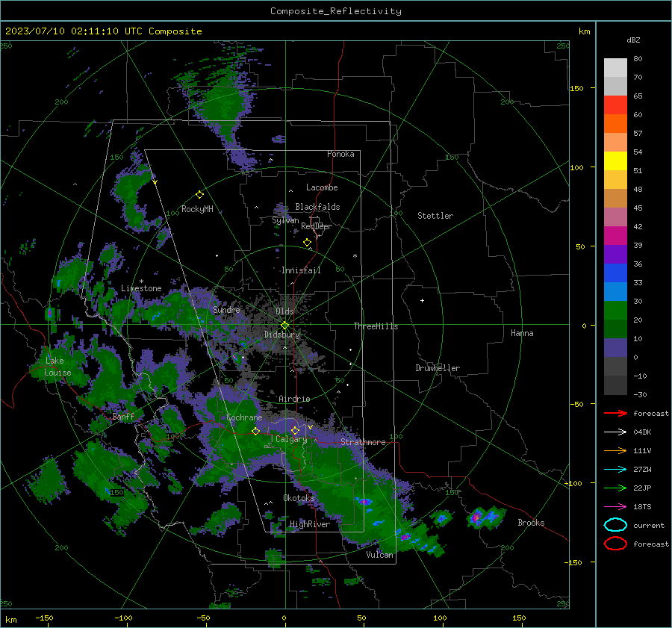Click the Limestone label
The image size is (672, 628).
tap(141, 288)
